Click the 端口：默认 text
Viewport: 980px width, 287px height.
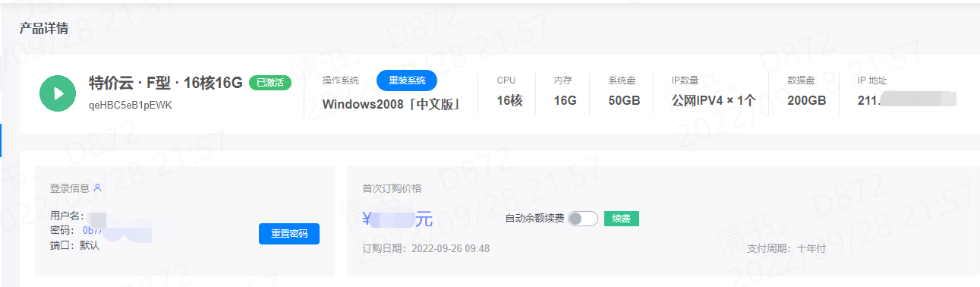(x=74, y=245)
